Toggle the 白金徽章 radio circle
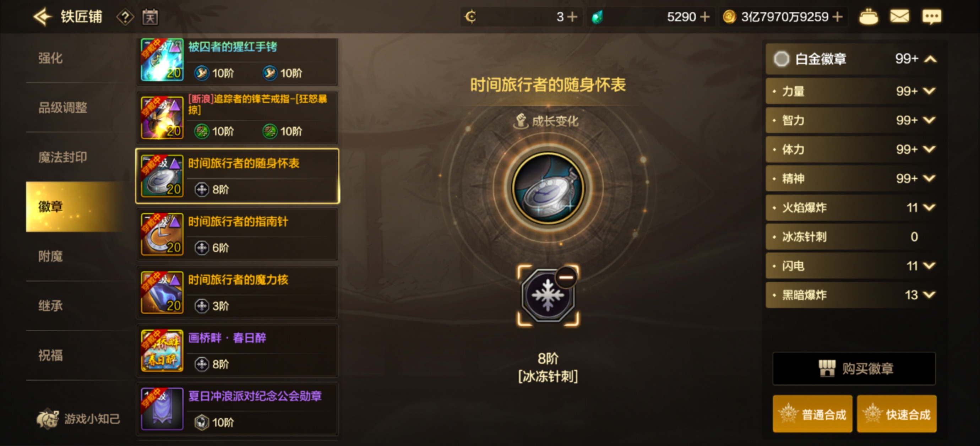The height and width of the screenshot is (446, 980). [x=781, y=59]
